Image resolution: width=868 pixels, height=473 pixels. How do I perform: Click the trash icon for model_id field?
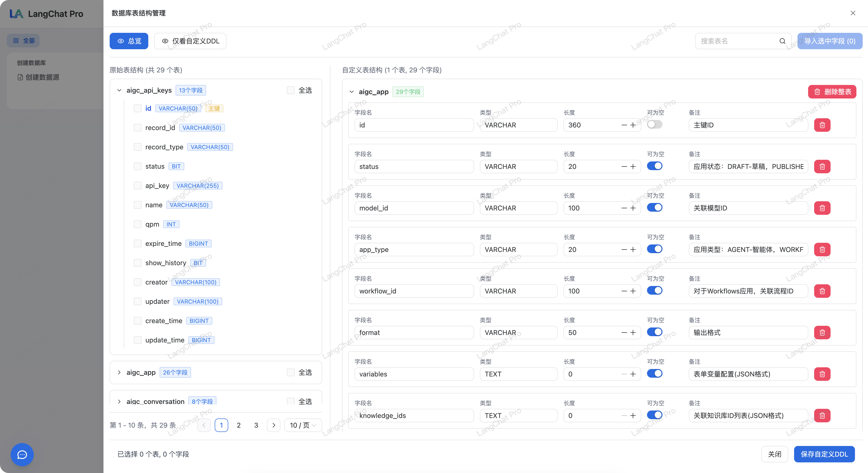point(822,208)
